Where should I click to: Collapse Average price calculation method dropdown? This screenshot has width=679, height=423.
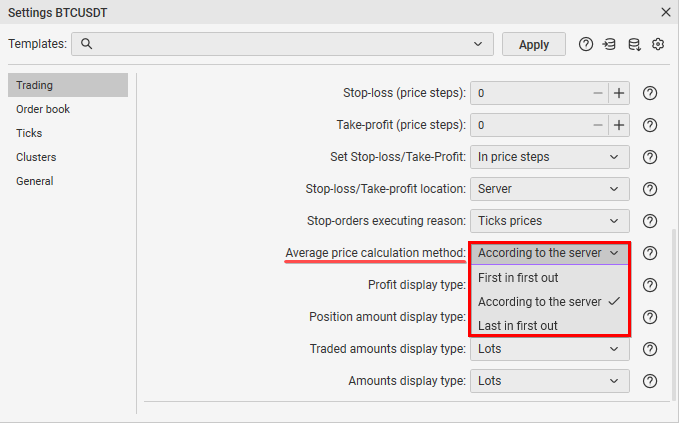pos(550,253)
